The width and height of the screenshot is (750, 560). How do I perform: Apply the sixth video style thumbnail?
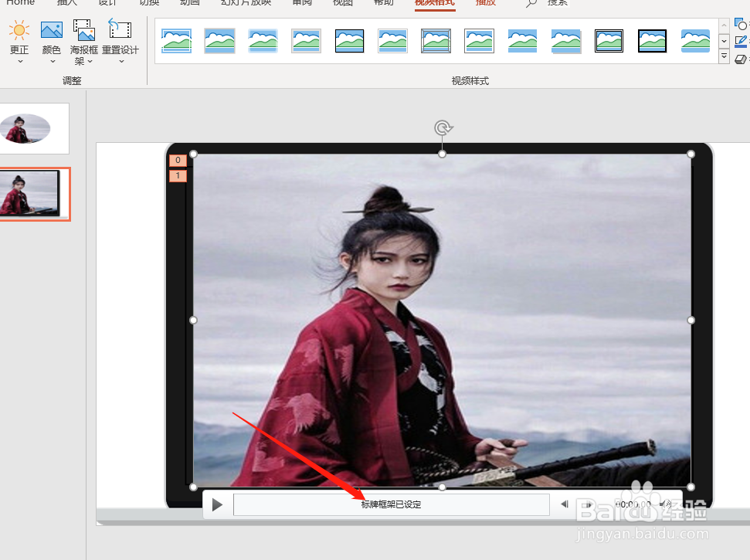(392, 41)
